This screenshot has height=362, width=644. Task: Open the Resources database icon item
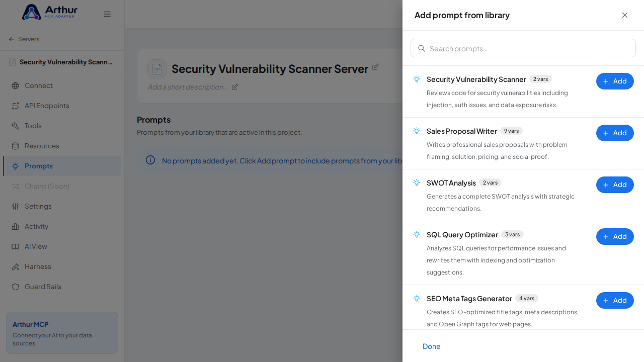tap(15, 146)
